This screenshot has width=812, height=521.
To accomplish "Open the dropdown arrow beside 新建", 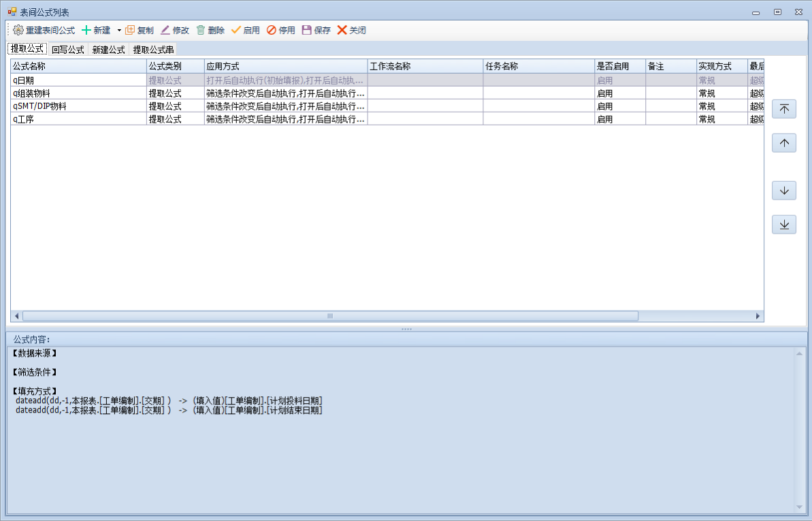I will [x=119, y=31].
